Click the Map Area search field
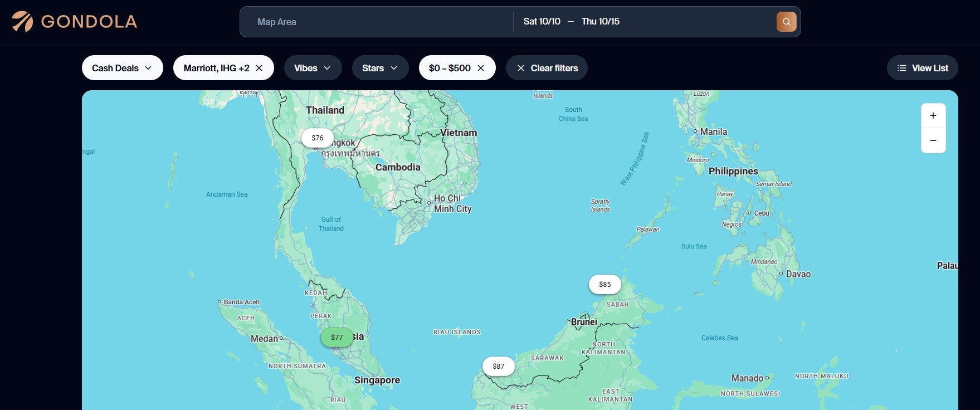Screen dimensions: 980x410 [377, 22]
